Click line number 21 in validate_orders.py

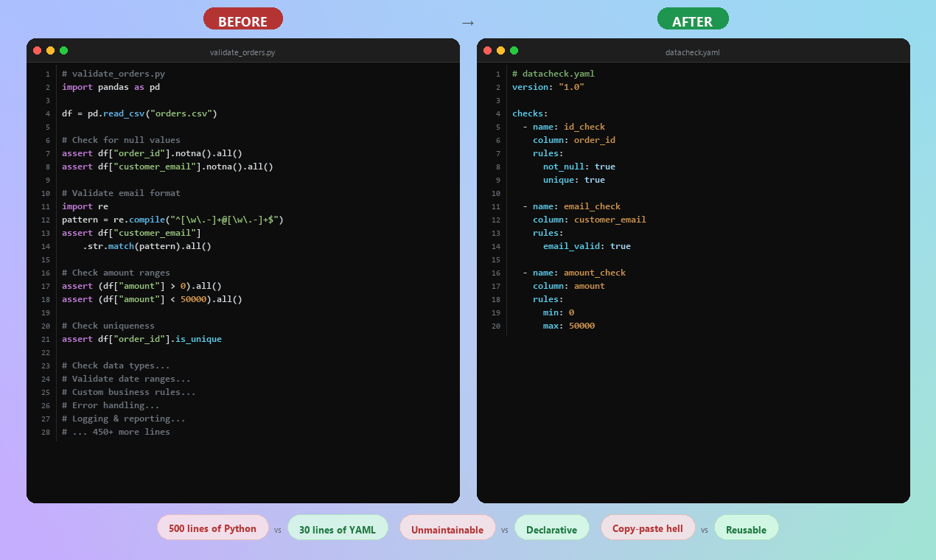(x=45, y=339)
